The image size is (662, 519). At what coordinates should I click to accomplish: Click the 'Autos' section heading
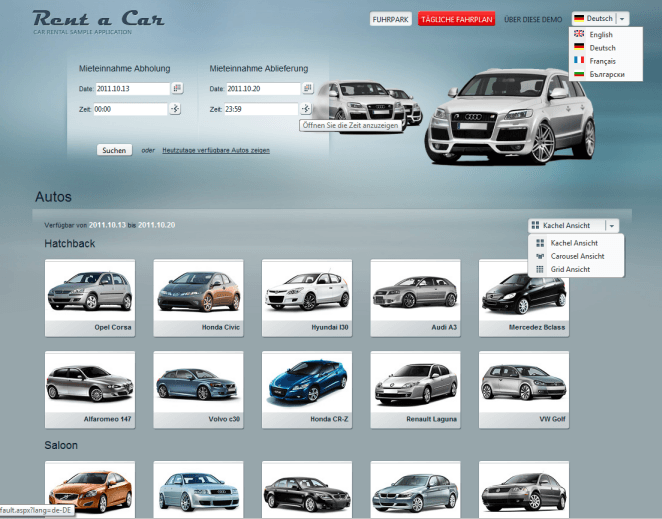coord(53,197)
